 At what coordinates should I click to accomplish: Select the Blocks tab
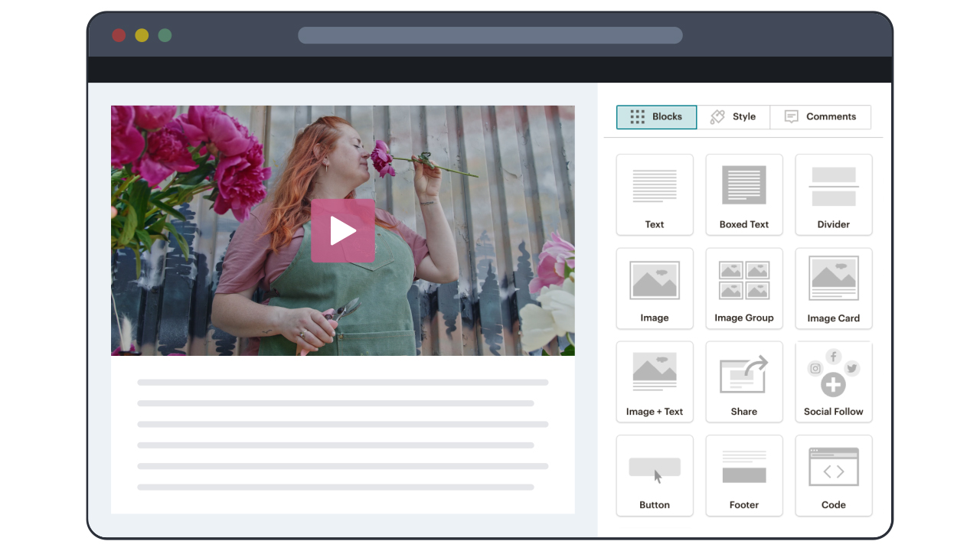click(x=656, y=116)
